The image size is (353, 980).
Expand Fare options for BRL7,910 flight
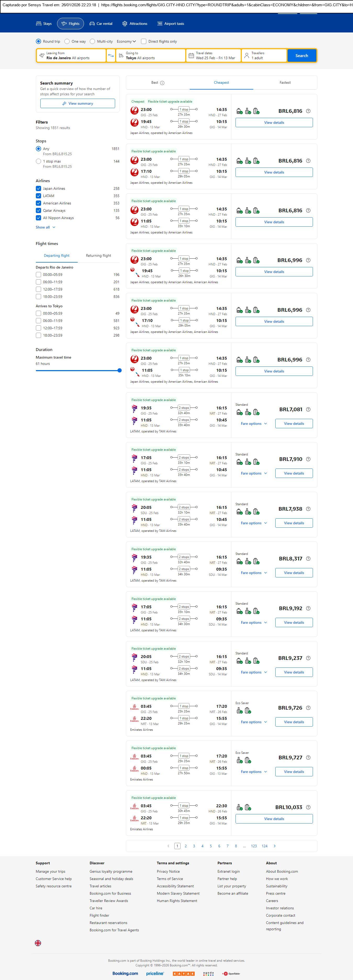(254, 473)
